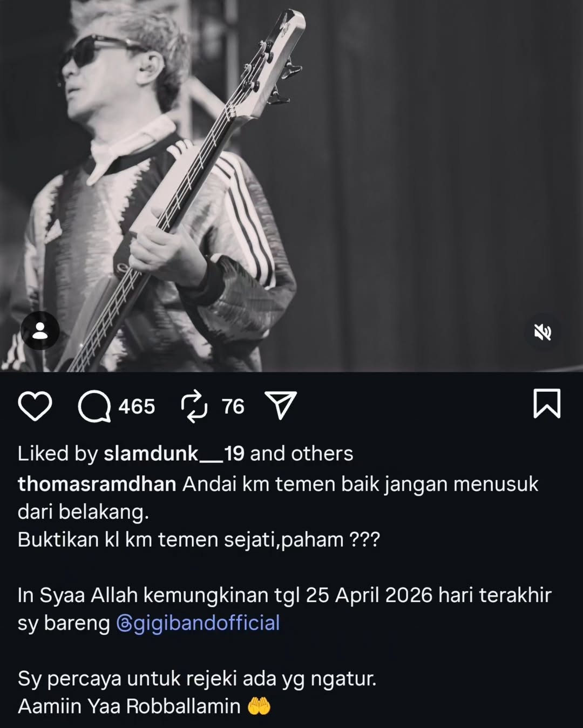Share the post with the paper plane icon
This screenshot has height=728, width=583.
point(281,405)
